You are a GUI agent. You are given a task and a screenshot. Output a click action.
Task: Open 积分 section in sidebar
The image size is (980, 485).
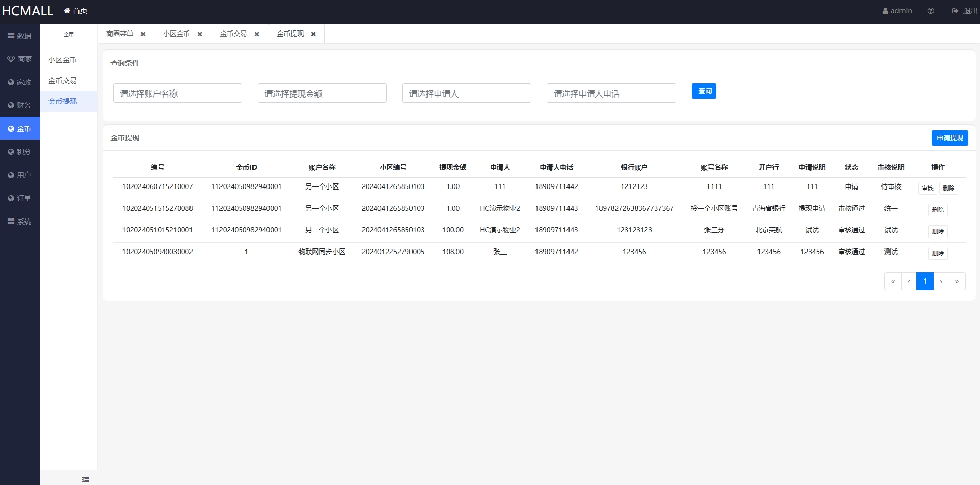pyautogui.click(x=20, y=152)
